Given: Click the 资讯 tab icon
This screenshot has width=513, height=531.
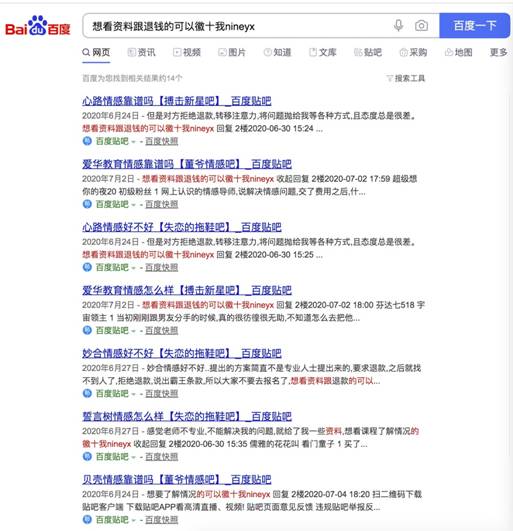Looking at the screenshot, I should pyautogui.click(x=131, y=52).
